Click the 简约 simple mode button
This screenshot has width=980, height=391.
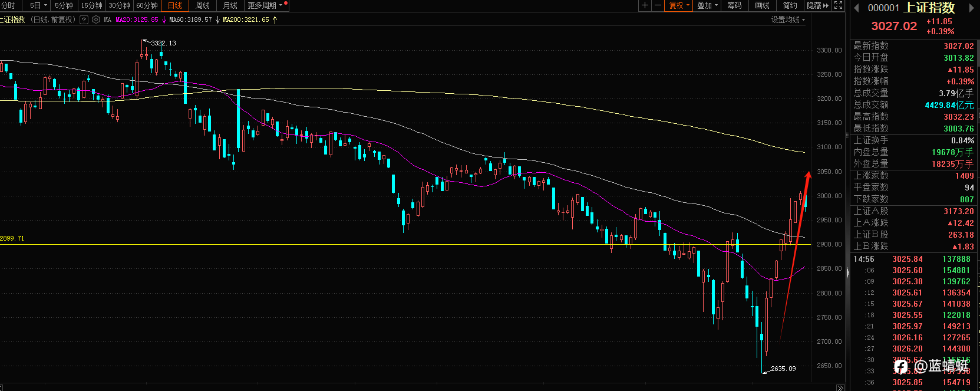pyautogui.click(x=790, y=5)
